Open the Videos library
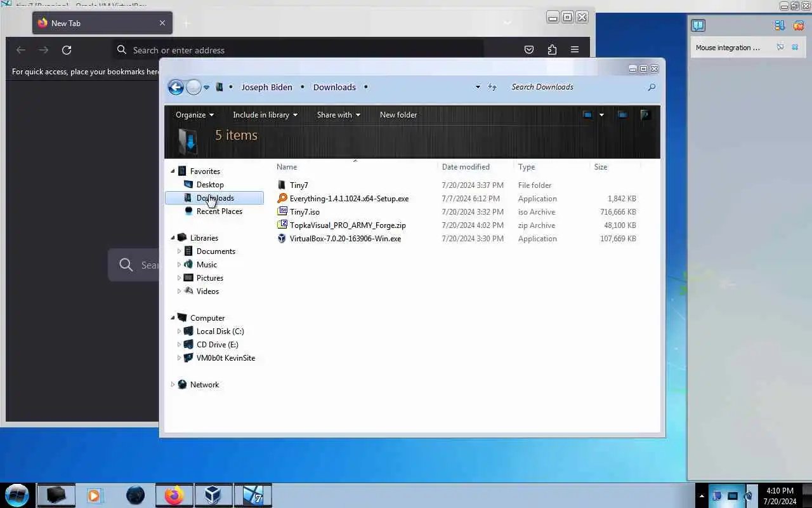The height and width of the screenshot is (508, 812). 207,291
